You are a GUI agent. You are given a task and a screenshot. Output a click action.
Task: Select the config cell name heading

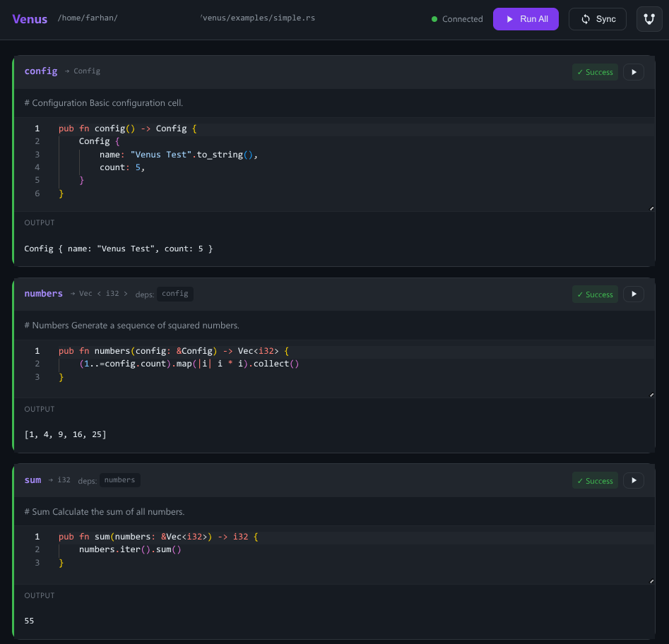(x=40, y=71)
